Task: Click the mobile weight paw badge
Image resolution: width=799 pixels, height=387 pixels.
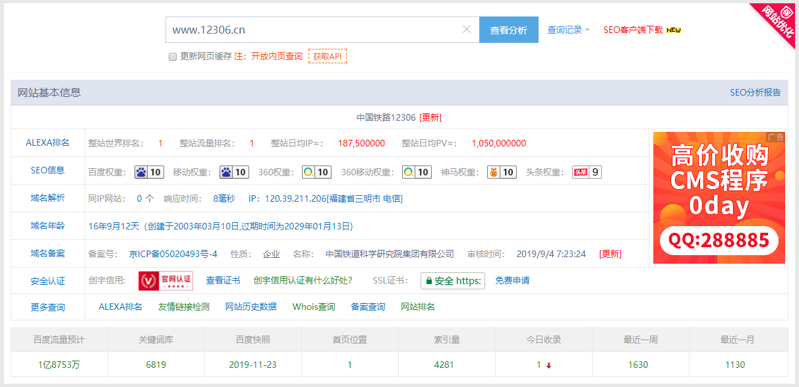Action: [234, 172]
